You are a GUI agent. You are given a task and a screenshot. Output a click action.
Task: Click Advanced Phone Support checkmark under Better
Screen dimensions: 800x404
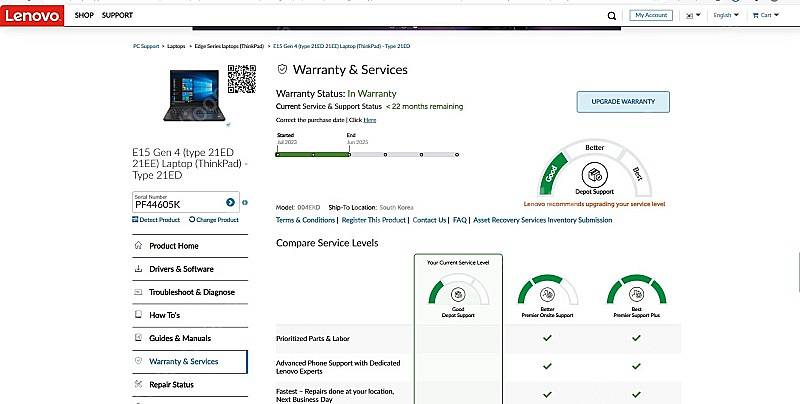click(547, 366)
